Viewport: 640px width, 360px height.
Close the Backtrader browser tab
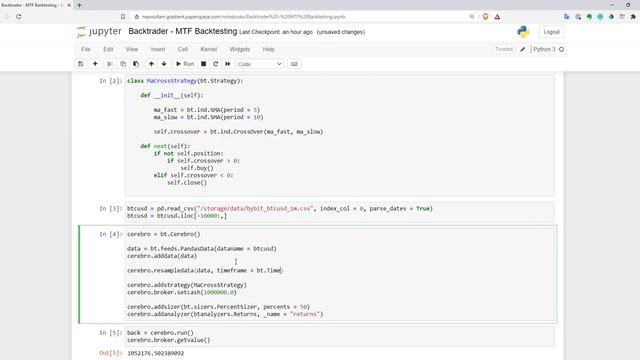point(69,5)
